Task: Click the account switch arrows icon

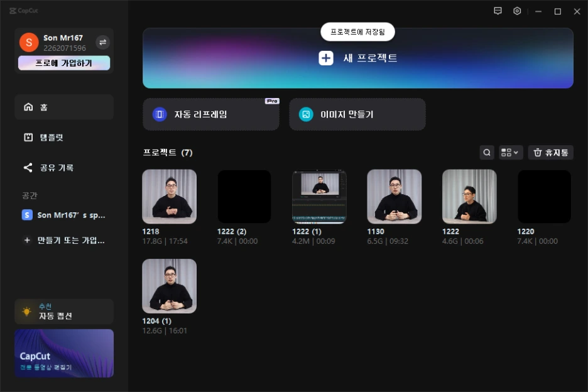Action: click(x=103, y=42)
